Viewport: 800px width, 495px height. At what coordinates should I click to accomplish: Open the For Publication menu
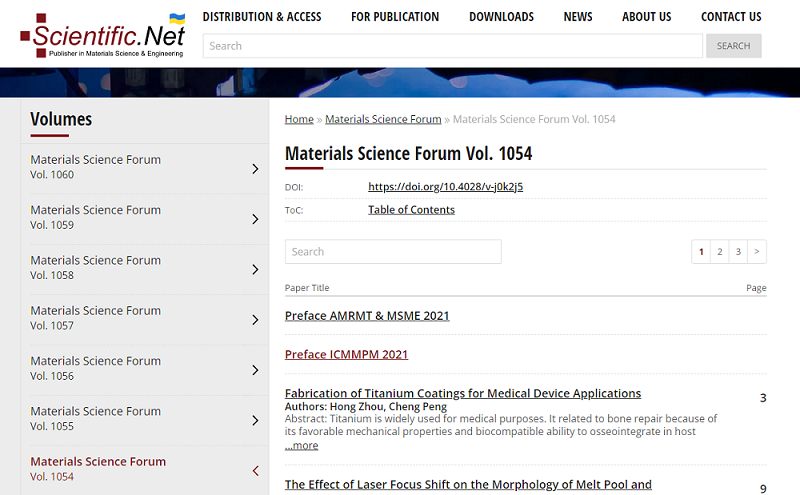pos(395,17)
